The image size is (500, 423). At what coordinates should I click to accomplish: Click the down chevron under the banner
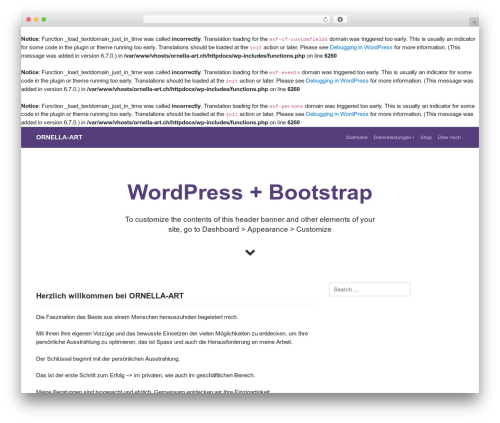pos(250,253)
